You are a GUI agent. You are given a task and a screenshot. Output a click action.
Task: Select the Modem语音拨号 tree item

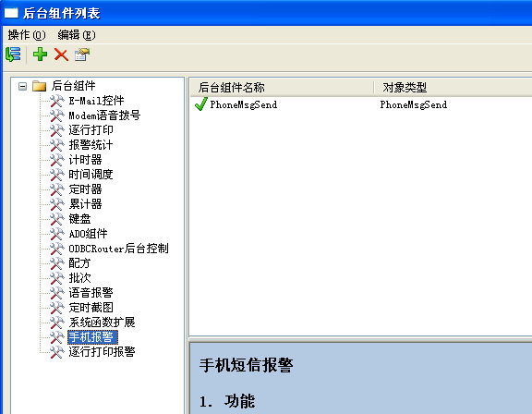click(x=104, y=116)
